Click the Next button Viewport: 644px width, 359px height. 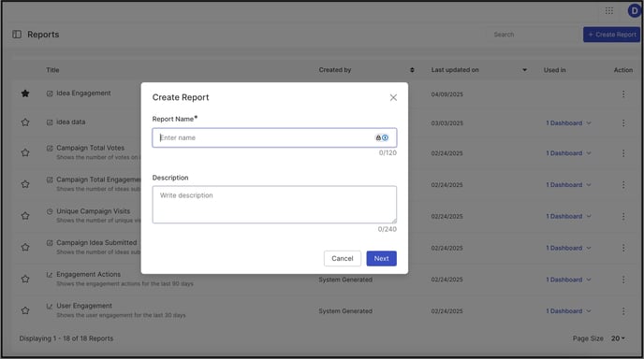pos(381,258)
